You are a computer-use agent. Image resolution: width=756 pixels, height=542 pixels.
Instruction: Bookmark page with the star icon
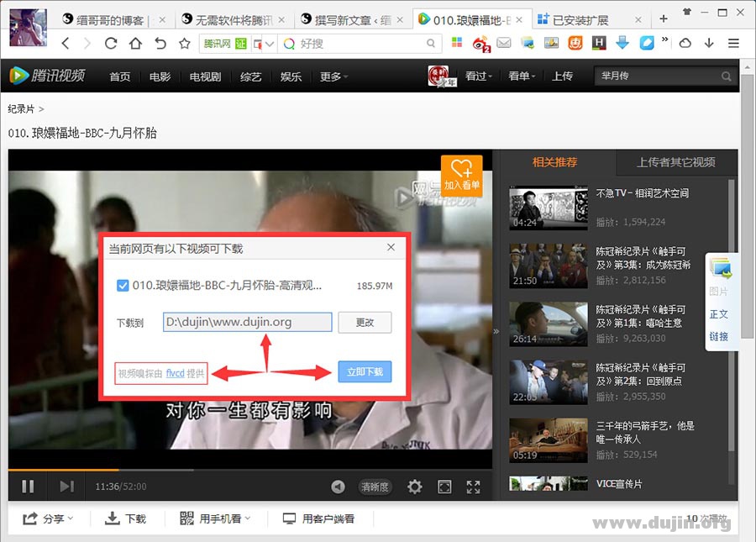coord(184,44)
